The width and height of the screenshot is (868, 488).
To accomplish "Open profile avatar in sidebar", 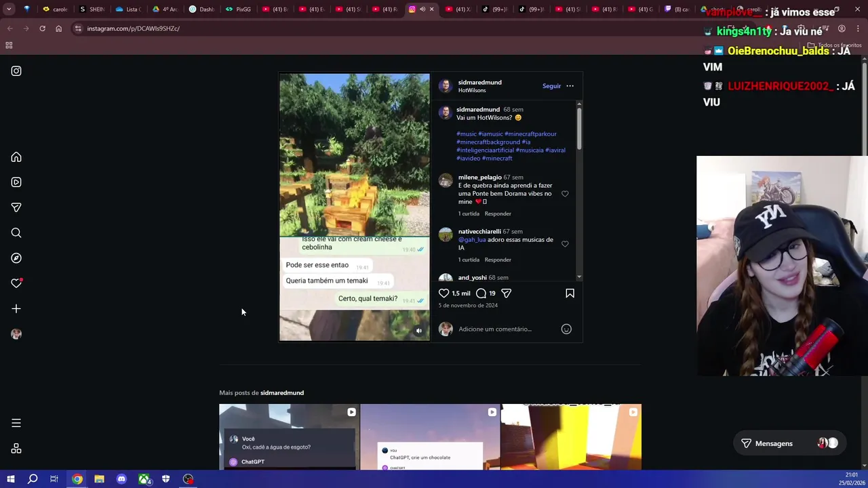I will click(16, 334).
